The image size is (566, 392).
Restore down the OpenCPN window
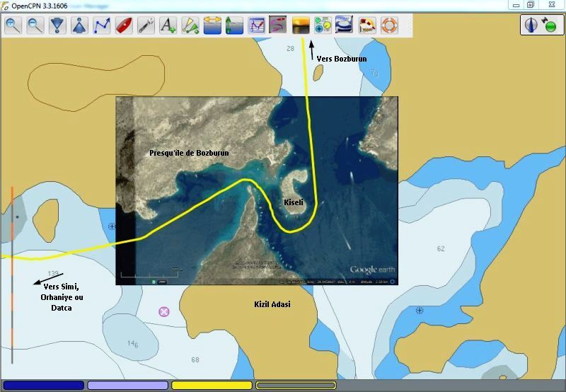(x=531, y=5)
